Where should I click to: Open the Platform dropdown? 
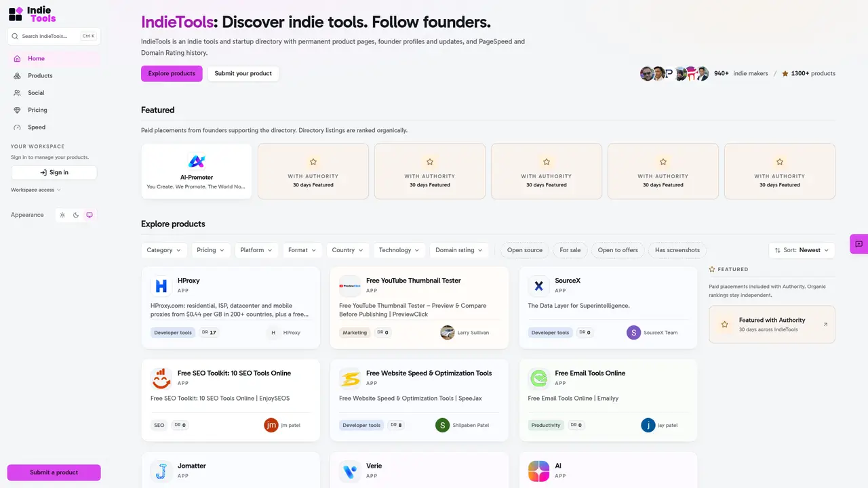coord(256,250)
